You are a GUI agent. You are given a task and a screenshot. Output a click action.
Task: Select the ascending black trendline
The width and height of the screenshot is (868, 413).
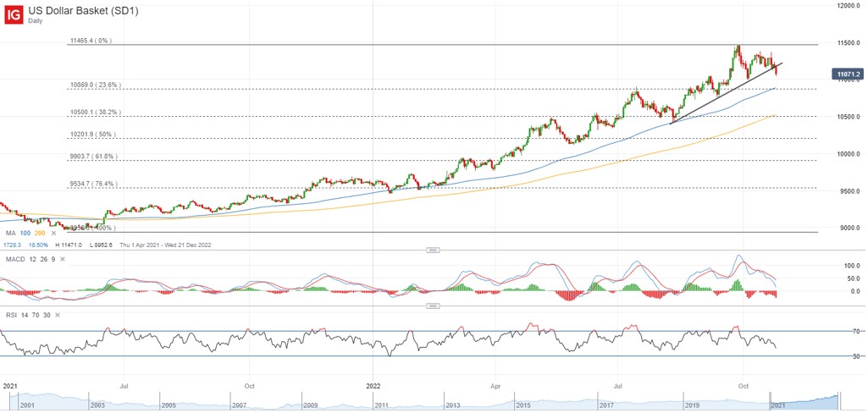click(x=726, y=93)
